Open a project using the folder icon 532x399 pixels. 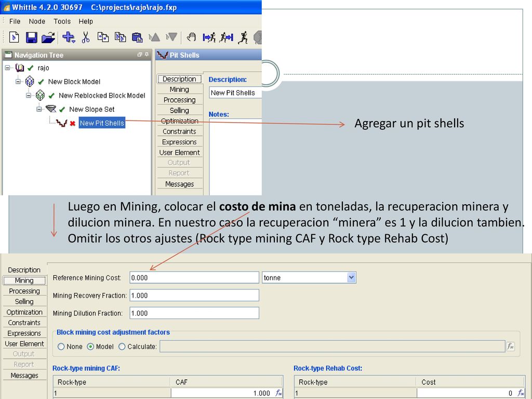48,37
